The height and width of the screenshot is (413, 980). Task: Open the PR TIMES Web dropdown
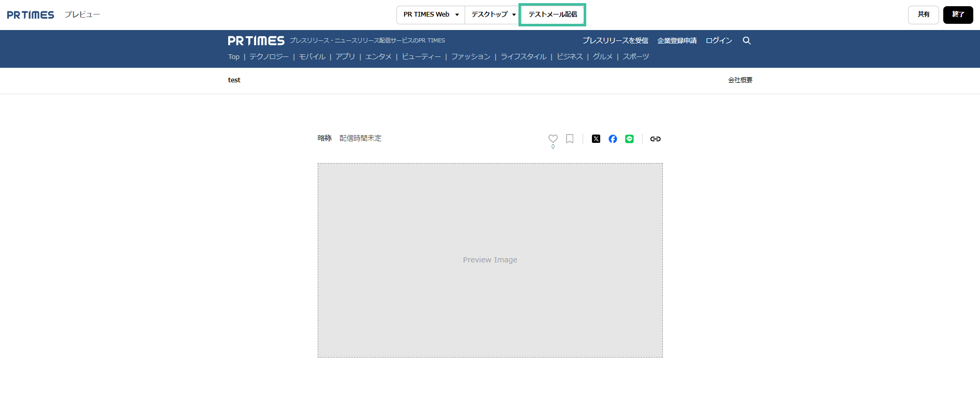(430, 14)
